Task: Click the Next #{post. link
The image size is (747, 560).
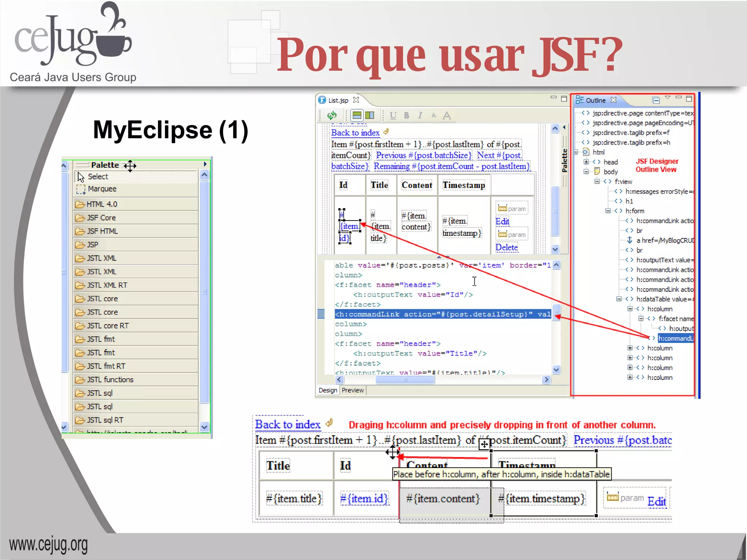Action: pos(499,155)
